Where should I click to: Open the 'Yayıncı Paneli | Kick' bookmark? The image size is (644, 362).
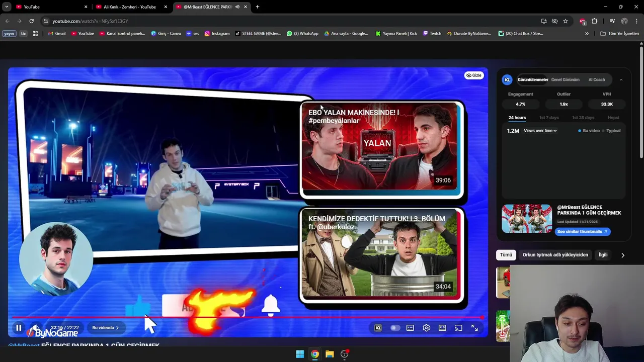(x=396, y=34)
